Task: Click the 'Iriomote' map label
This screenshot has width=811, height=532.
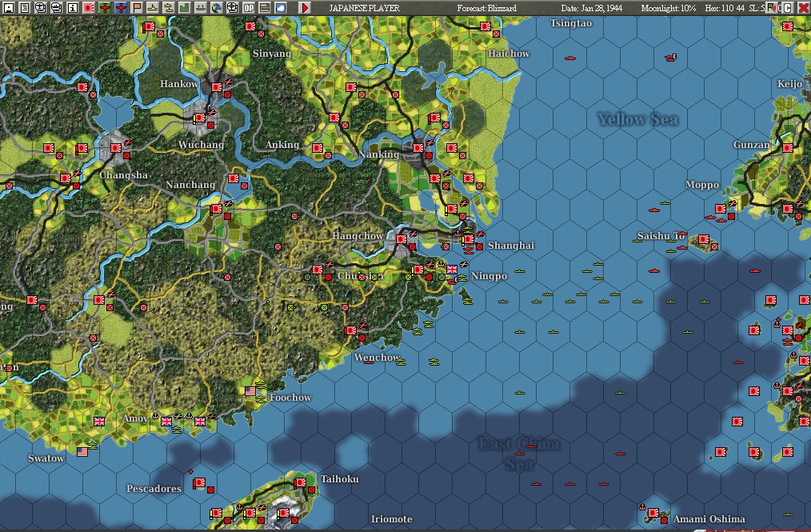Action: (x=392, y=518)
